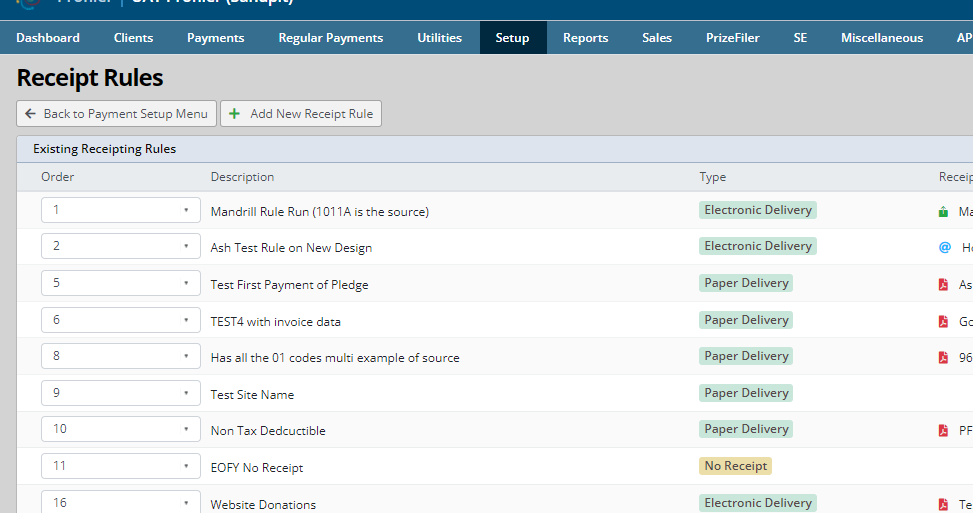Open order dropdown for Test Site Name
Screen dimensions: 973x513
click(121, 393)
